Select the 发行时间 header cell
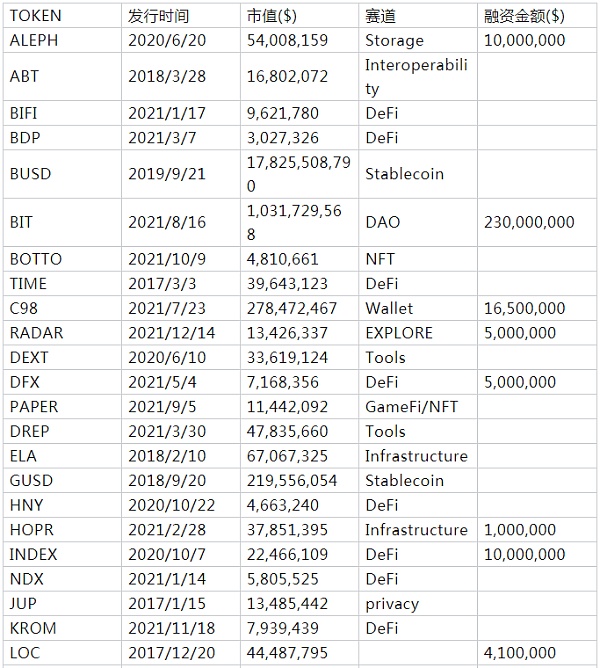Viewport: 600px width, 668px height. (158, 17)
